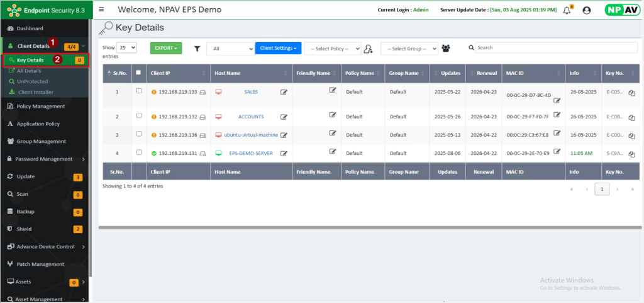644x303 pixels.
Task: Open Policy Management in sidebar
Action: pyautogui.click(x=40, y=106)
